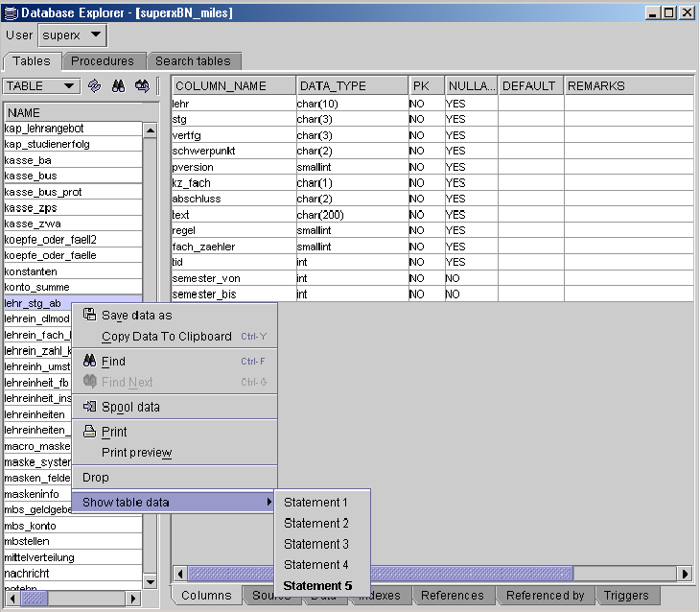
Task: Click the COLUMN_NAME column header
Action: coord(234,85)
